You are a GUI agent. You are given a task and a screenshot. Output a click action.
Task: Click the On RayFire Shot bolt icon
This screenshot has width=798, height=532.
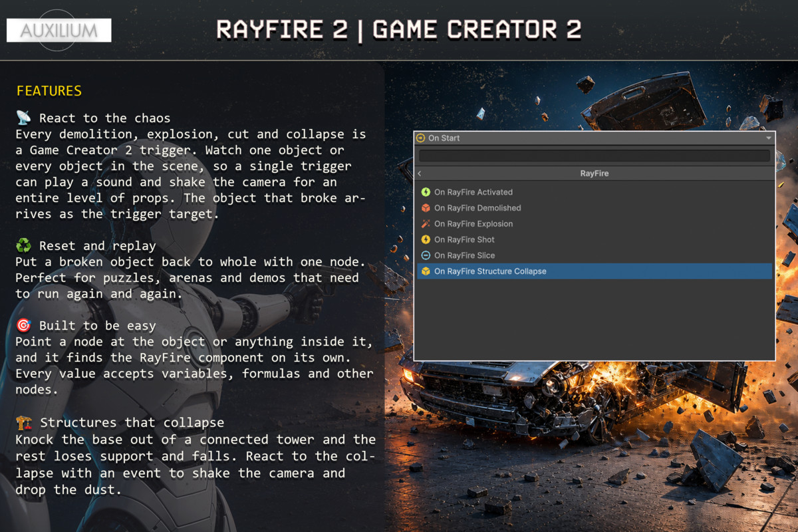426,240
